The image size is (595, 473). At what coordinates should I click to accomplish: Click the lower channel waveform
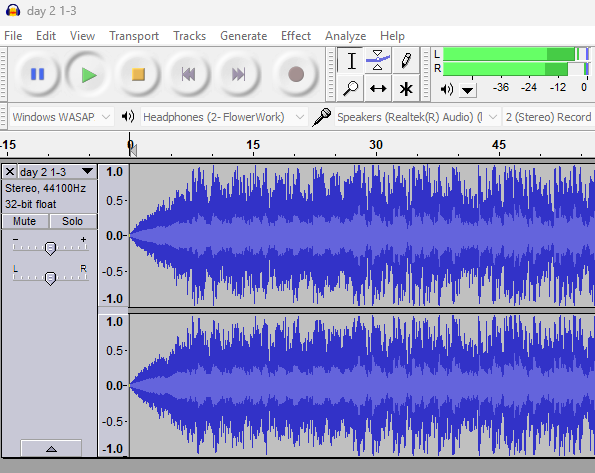362,385
